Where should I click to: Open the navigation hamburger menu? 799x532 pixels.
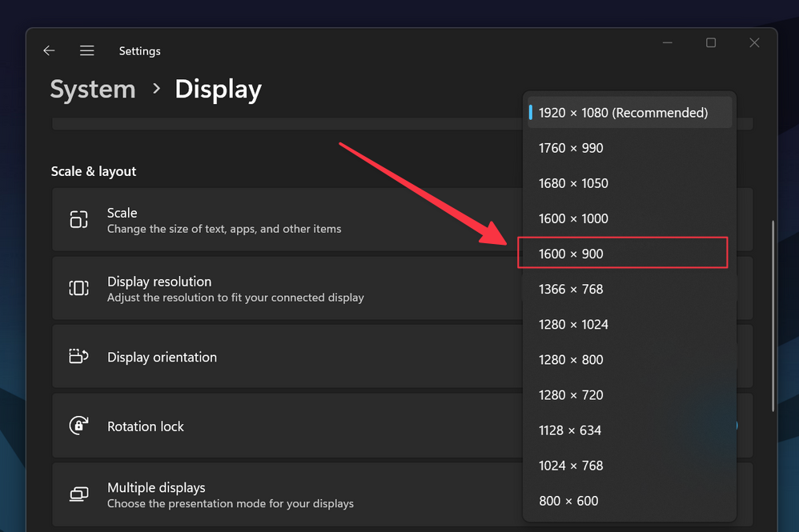pyautogui.click(x=86, y=50)
